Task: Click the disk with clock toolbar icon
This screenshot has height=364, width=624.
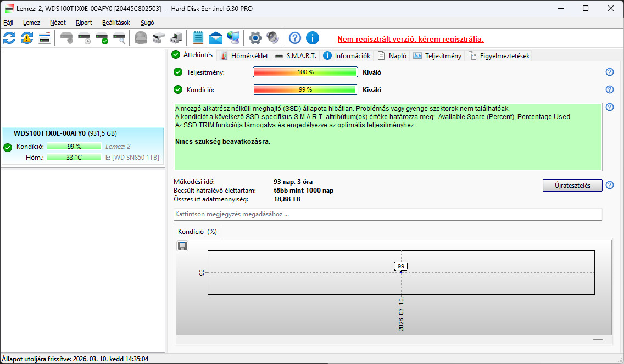Action: point(85,38)
